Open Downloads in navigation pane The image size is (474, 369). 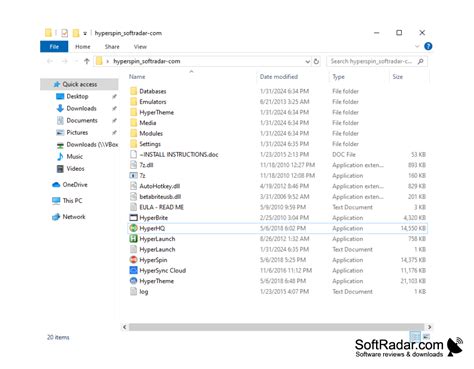[81, 108]
